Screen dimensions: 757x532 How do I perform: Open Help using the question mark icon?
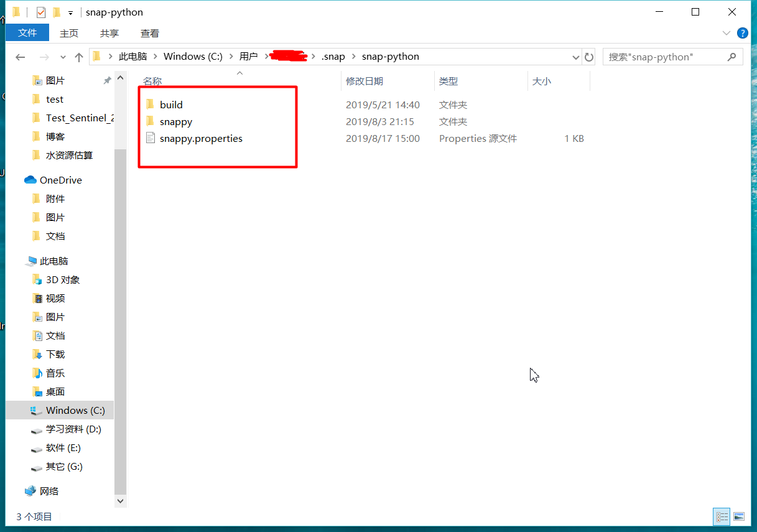(742, 33)
